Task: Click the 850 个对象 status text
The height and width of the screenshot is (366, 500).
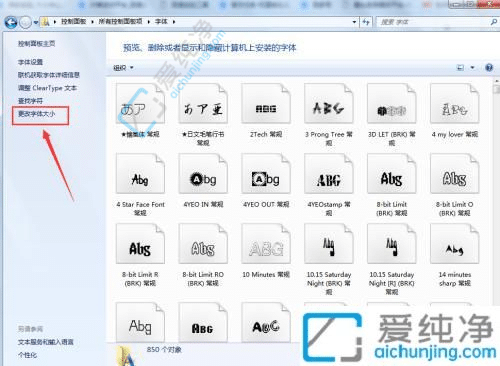Action: coord(164,350)
